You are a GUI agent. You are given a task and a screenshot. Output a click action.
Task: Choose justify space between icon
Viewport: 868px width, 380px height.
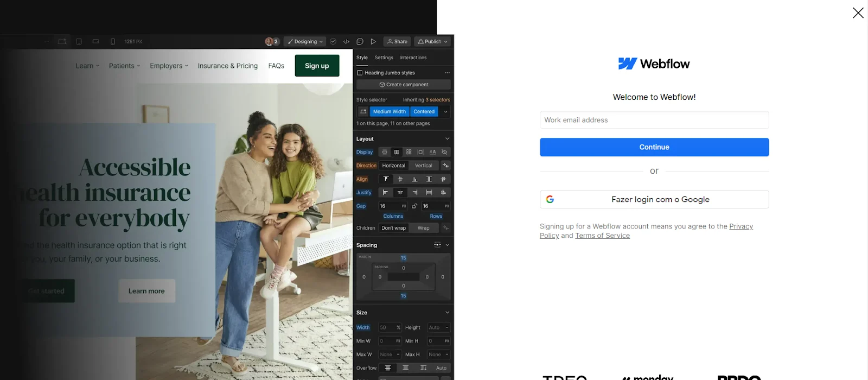[429, 192]
